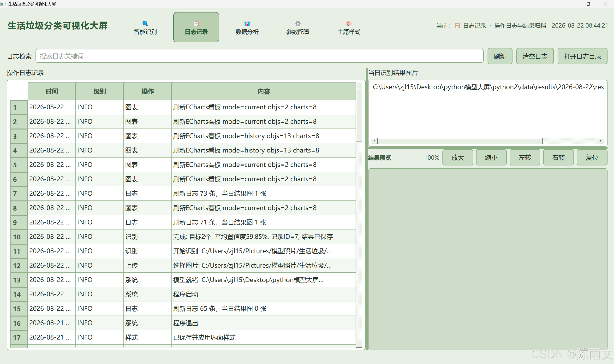The height and width of the screenshot is (364, 614).
Task: Click the time cell in row 16
Action: tap(52, 323)
